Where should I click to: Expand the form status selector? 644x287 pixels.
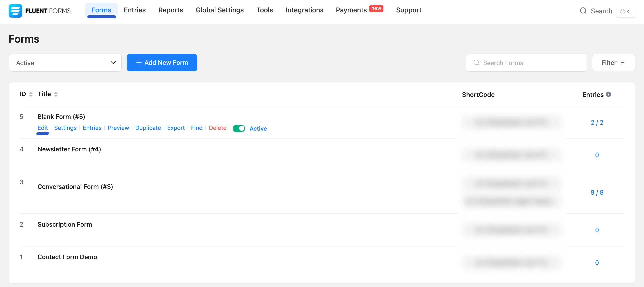pos(65,63)
